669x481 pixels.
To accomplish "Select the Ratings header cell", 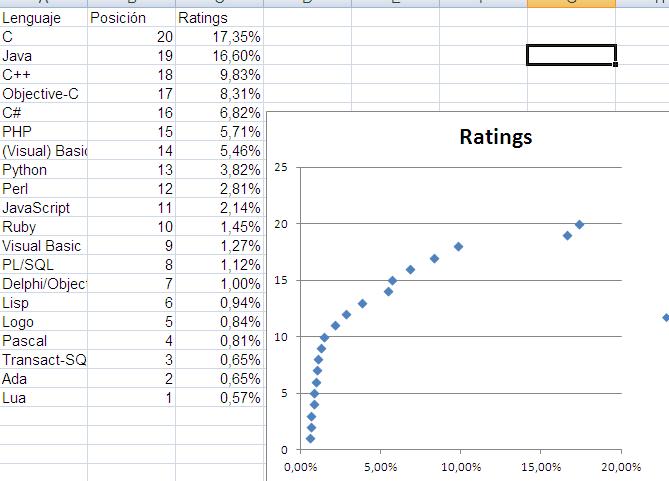I will [x=219, y=18].
